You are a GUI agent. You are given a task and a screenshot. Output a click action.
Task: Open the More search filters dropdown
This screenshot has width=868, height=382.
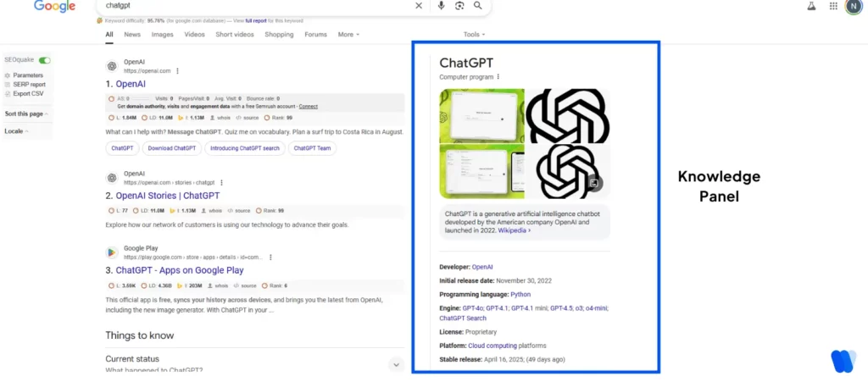pyautogui.click(x=348, y=34)
